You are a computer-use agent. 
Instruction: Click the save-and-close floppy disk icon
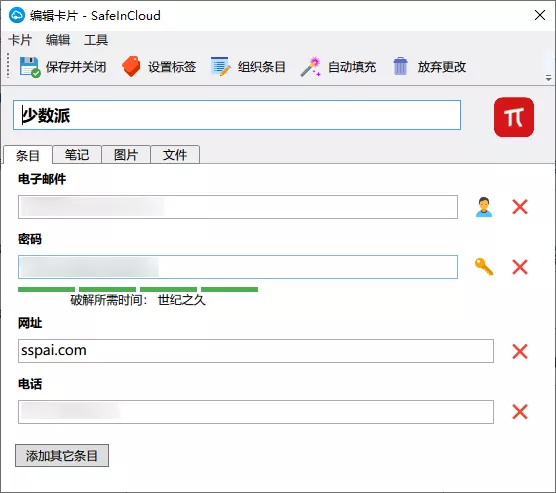click(30, 67)
